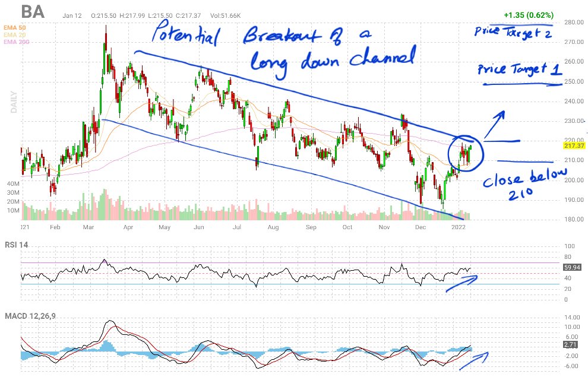The width and height of the screenshot is (588, 380).
Task: Click the Aug month label
Action: [273, 227]
